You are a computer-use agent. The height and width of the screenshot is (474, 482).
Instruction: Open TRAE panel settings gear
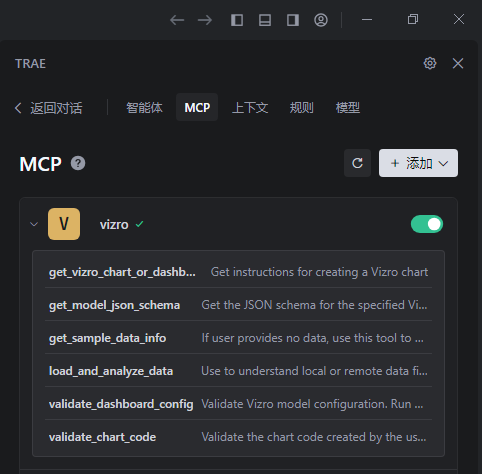(430, 63)
